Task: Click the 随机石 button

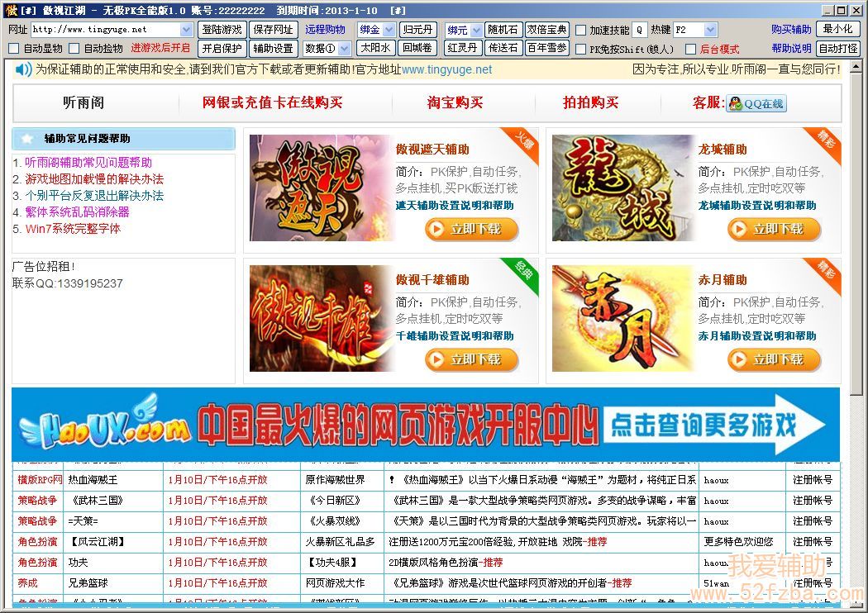Action: point(503,29)
